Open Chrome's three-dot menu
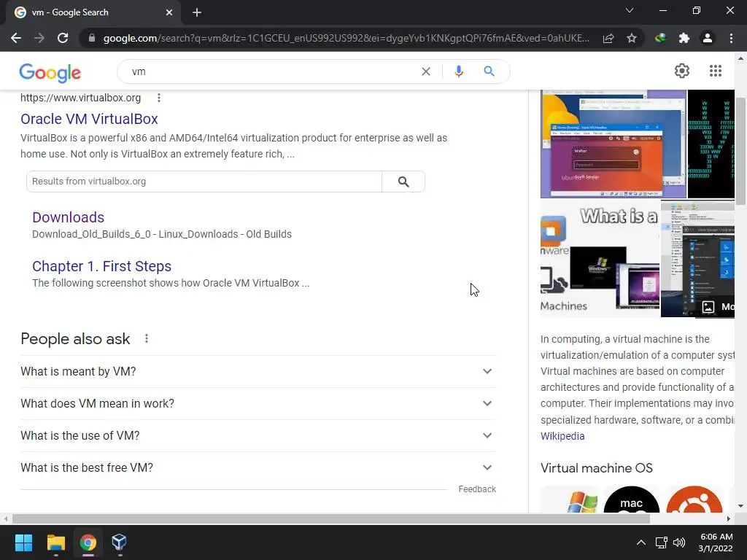This screenshot has height=560, width=747. (x=731, y=38)
